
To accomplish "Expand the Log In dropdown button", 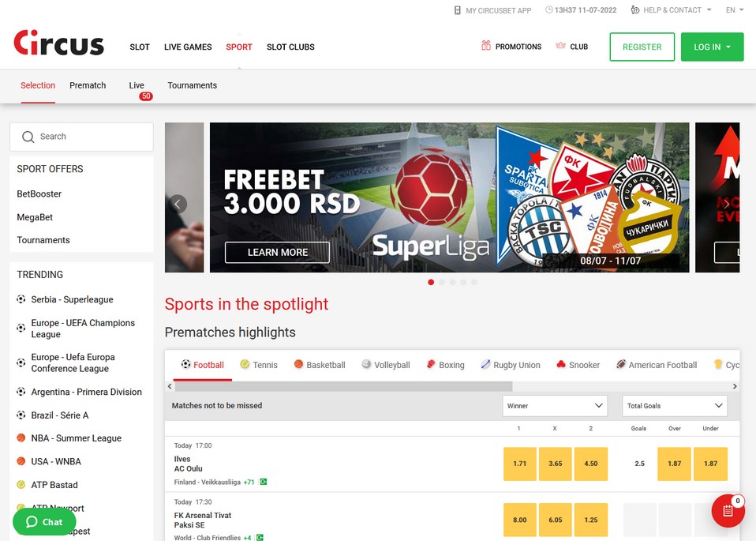I will (712, 47).
